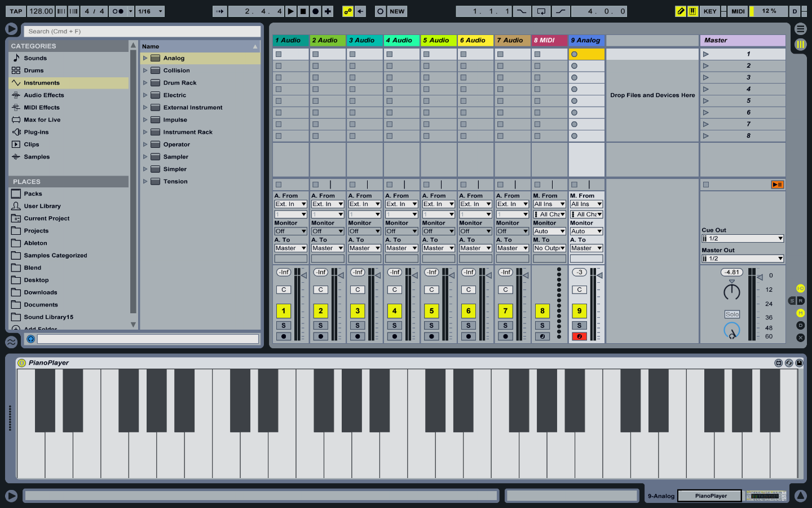The width and height of the screenshot is (812, 508).
Task: Open the 1/16 quantization dropdown
Action: (150, 11)
